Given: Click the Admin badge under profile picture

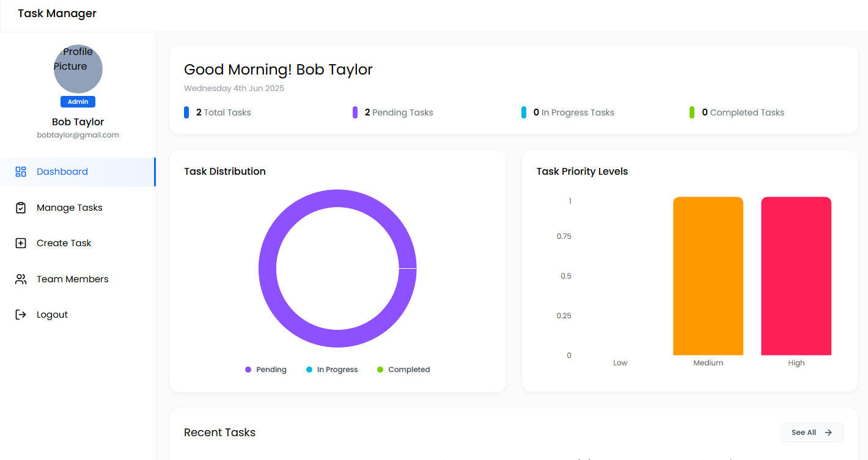Looking at the screenshot, I should pos(78,102).
